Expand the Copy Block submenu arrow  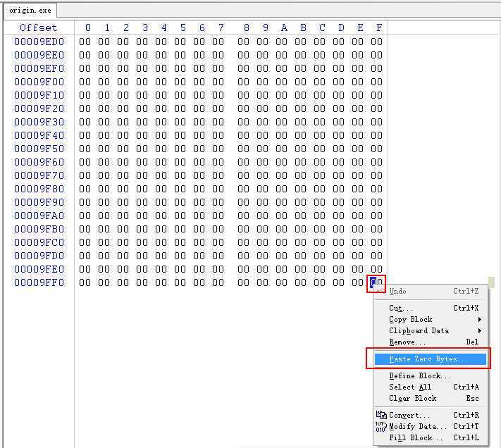(x=480, y=319)
